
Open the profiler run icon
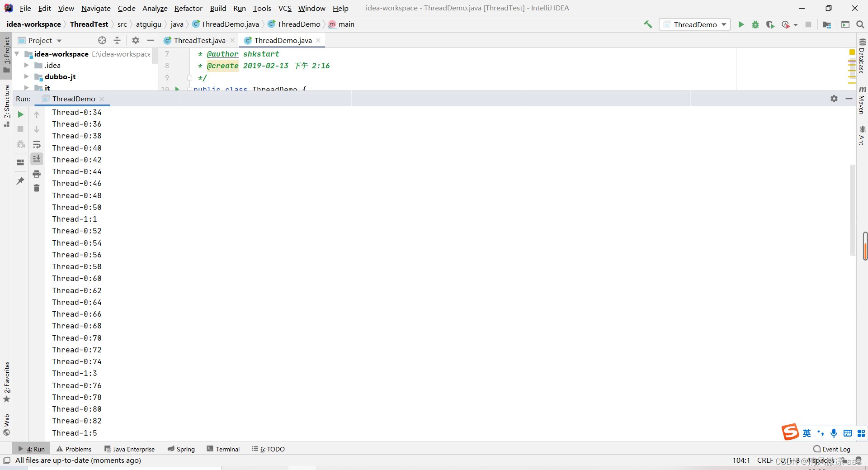(x=786, y=24)
